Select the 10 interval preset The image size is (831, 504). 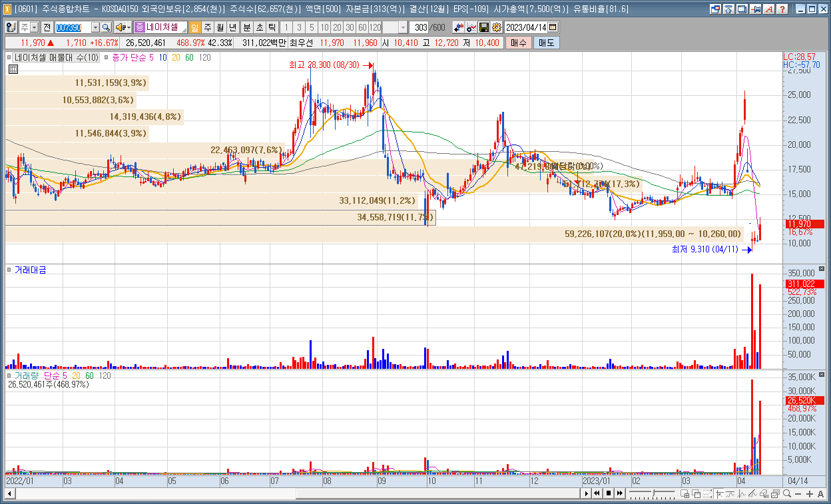click(x=324, y=27)
